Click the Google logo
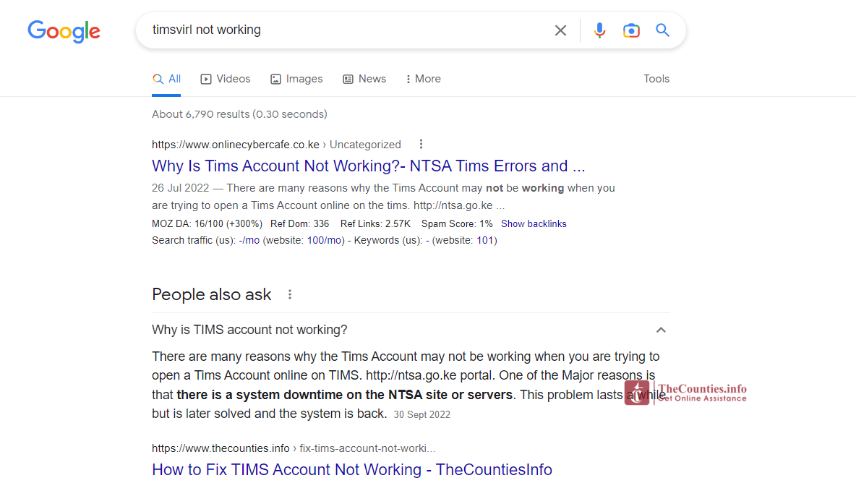856x504 pixels. [64, 31]
